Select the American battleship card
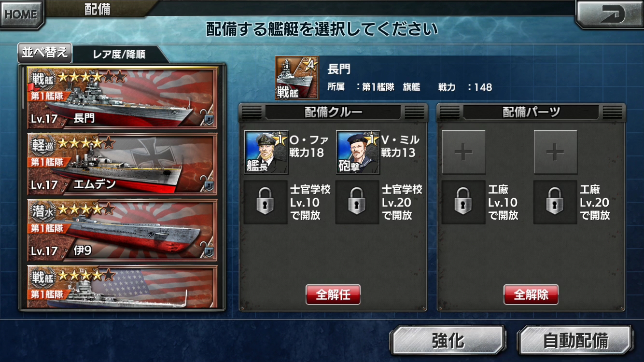Viewport: 644px width, 362px height. [122, 286]
